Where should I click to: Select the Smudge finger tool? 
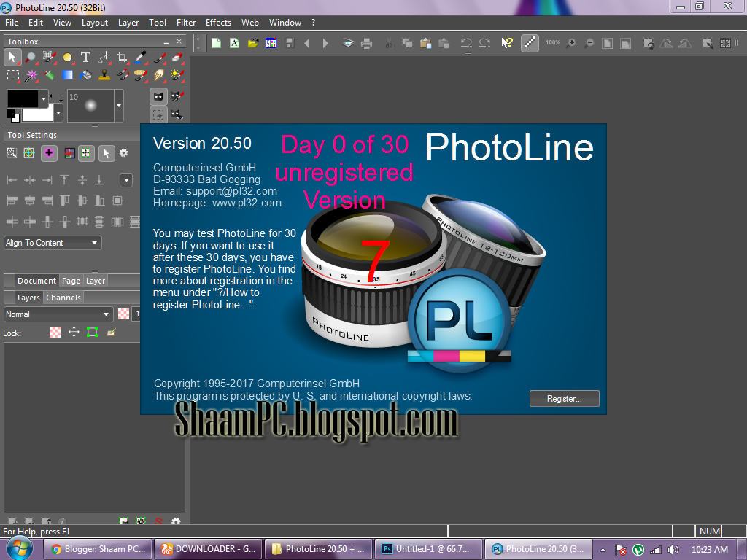[x=158, y=75]
